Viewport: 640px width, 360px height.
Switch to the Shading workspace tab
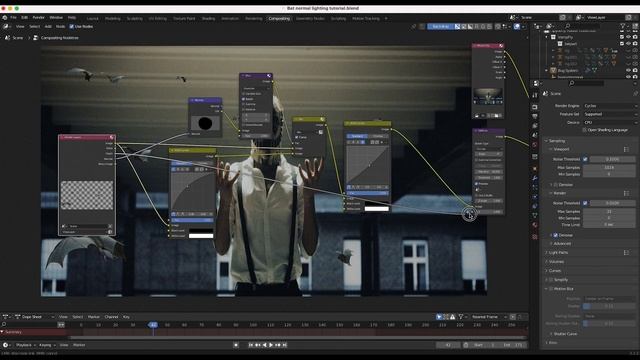208,18
